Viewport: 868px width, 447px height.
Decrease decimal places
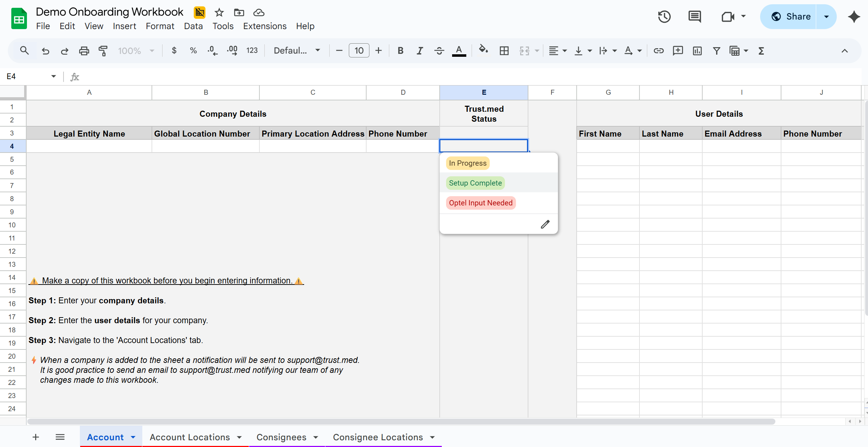212,51
